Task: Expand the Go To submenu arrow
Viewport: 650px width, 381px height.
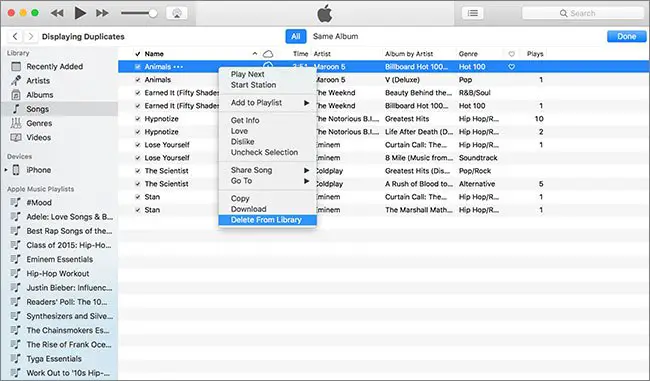Action: (306, 181)
